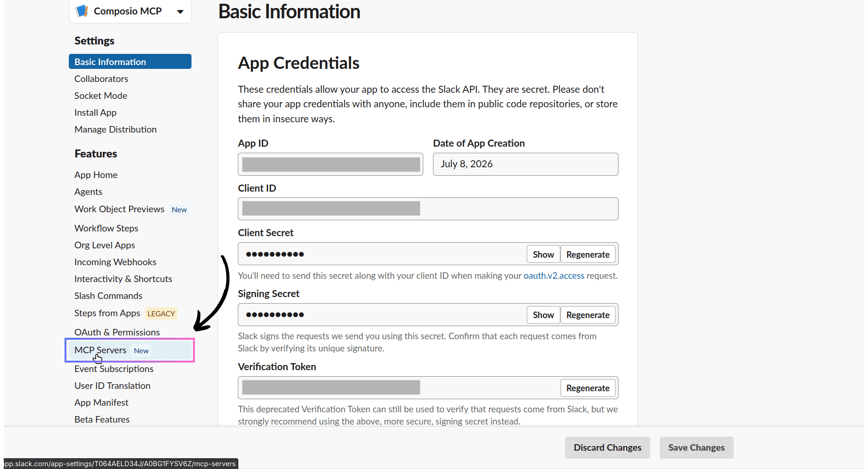Image resolution: width=868 pixels, height=469 pixels.
Task: Follow the oauth.v2.access link
Action: point(554,275)
